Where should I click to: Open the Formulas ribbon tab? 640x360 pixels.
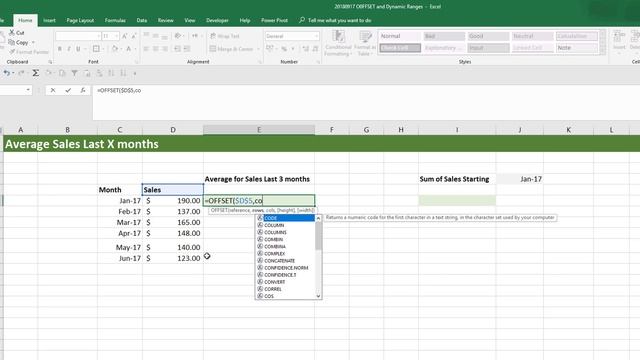[x=115, y=20]
